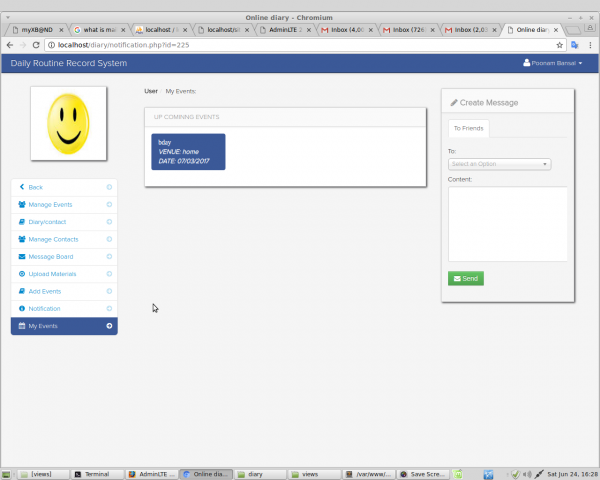Switch to the 'what is ma' Google tab
Screen dimensions: 600x480
(x=99, y=30)
